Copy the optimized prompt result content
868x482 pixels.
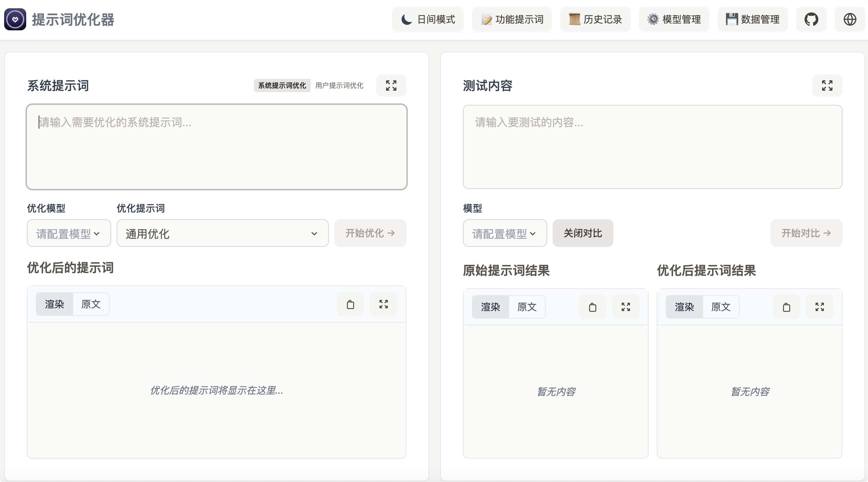click(786, 307)
